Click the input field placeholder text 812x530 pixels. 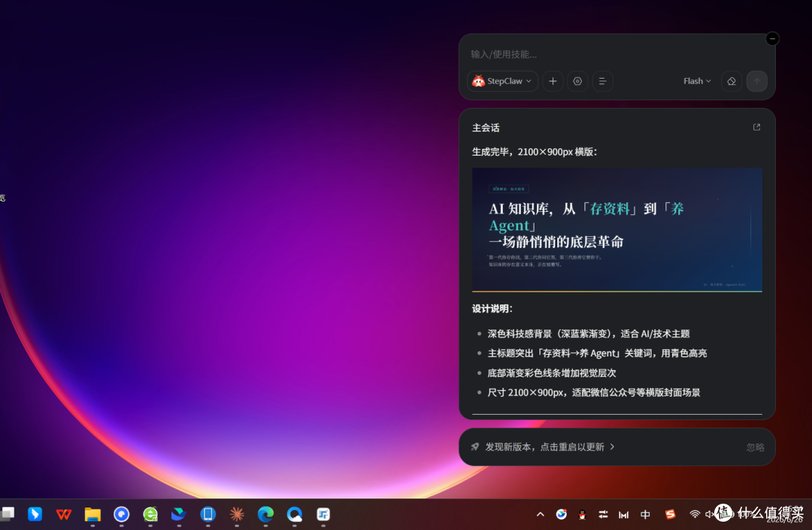click(x=503, y=54)
